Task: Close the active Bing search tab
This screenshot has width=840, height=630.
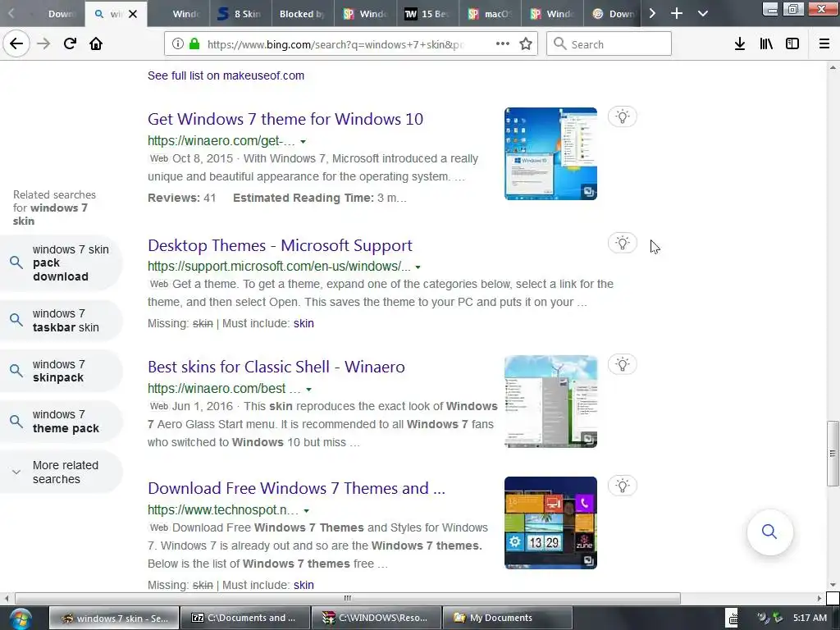Action: (133, 14)
